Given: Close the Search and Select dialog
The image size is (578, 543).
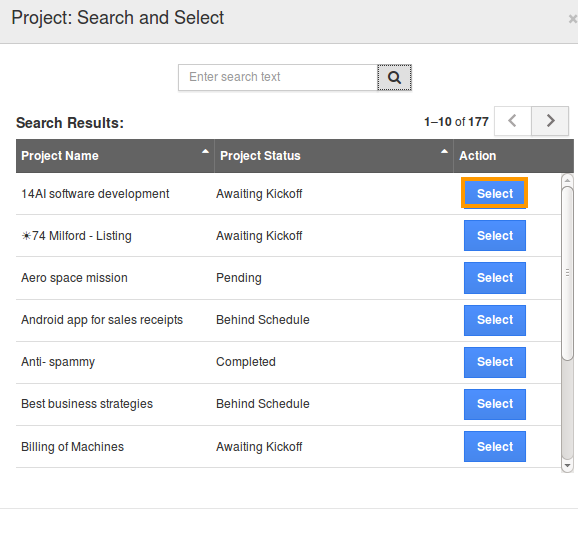Looking at the screenshot, I should [572, 18].
